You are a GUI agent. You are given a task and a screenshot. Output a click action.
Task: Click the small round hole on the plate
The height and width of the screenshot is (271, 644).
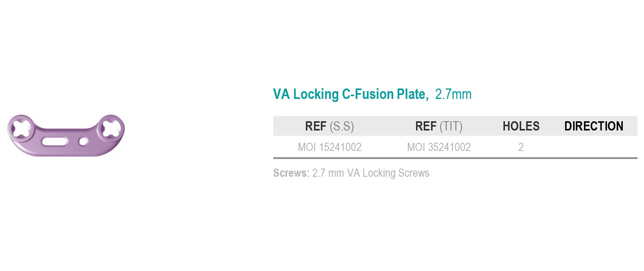point(83,141)
